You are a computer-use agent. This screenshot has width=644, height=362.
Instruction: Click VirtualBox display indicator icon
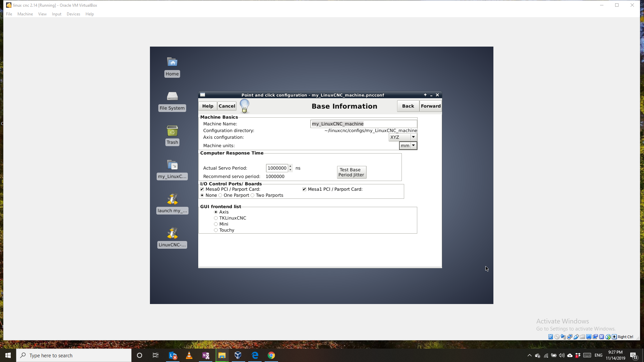[x=589, y=337]
